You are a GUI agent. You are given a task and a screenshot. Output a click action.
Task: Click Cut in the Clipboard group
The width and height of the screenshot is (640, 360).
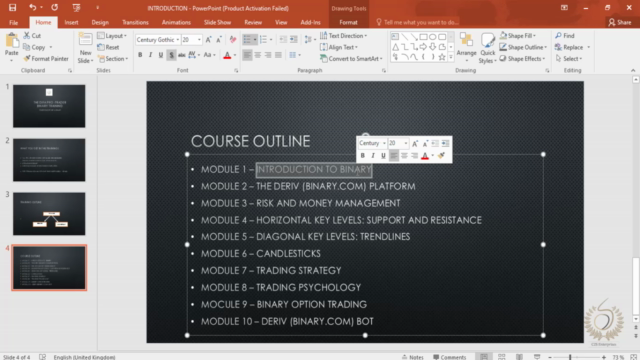click(x=32, y=36)
